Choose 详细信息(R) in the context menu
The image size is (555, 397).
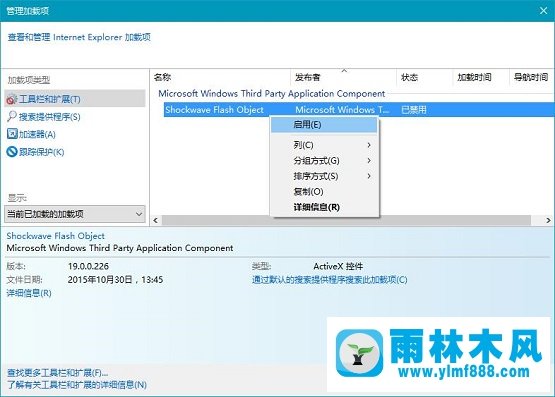click(324, 207)
